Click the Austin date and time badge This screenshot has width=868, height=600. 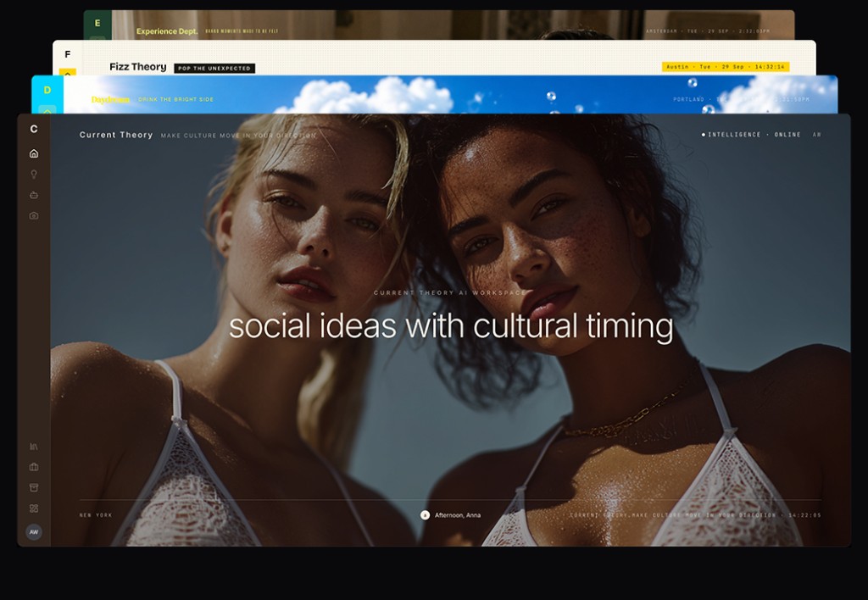pos(726,66)
